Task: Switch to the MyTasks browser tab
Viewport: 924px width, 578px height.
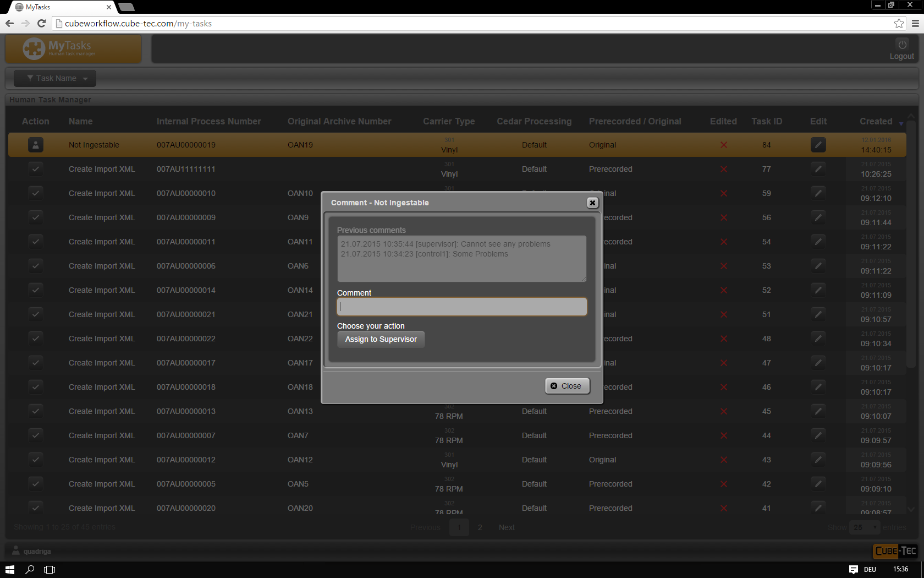Action: pyautogui.click(x=61, y=7)
